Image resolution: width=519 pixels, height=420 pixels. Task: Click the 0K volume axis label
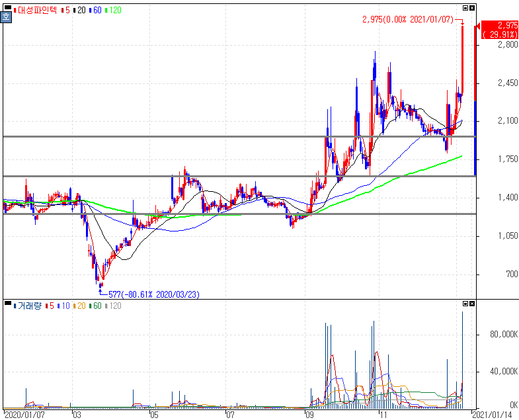514,405
